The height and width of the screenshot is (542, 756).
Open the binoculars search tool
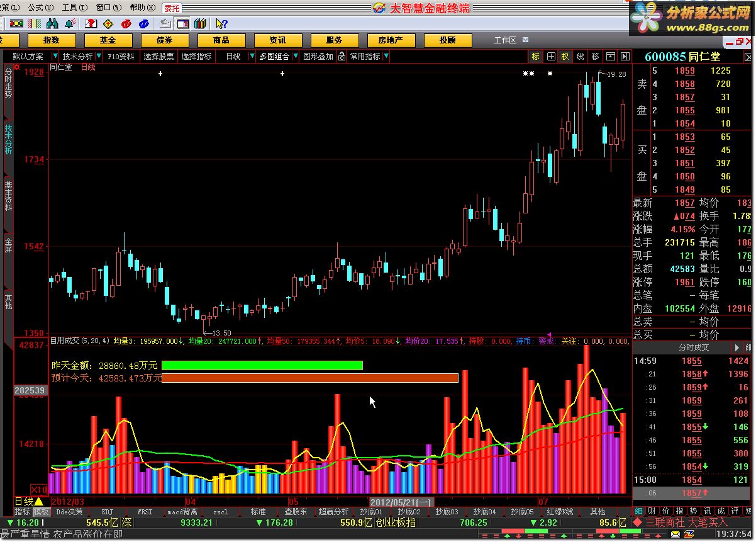click(52, 24)
